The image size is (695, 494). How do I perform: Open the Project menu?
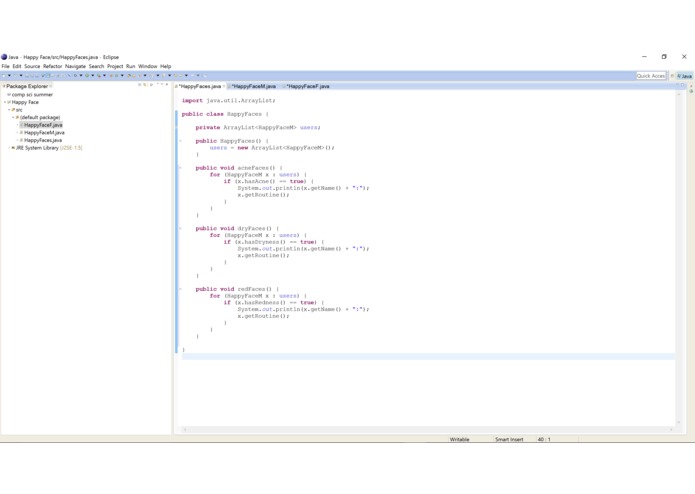(x=115, y=66)
